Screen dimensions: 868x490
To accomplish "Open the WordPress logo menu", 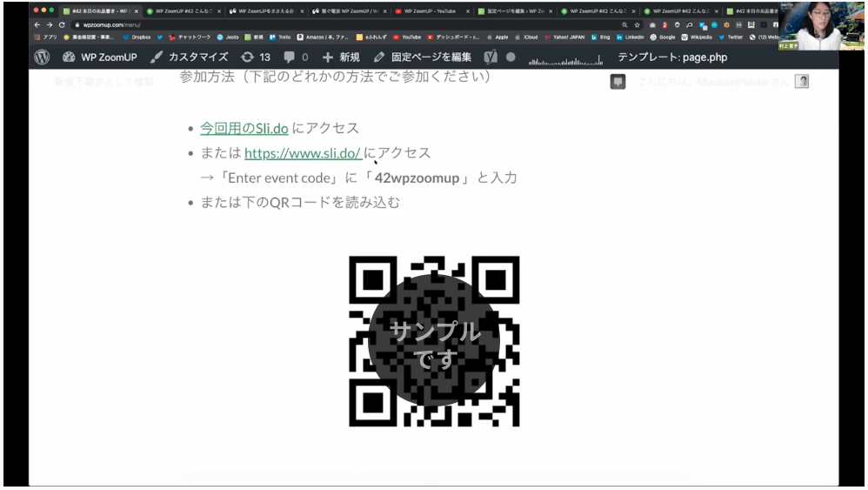I will pyautogui.click(x=42, y=57).
